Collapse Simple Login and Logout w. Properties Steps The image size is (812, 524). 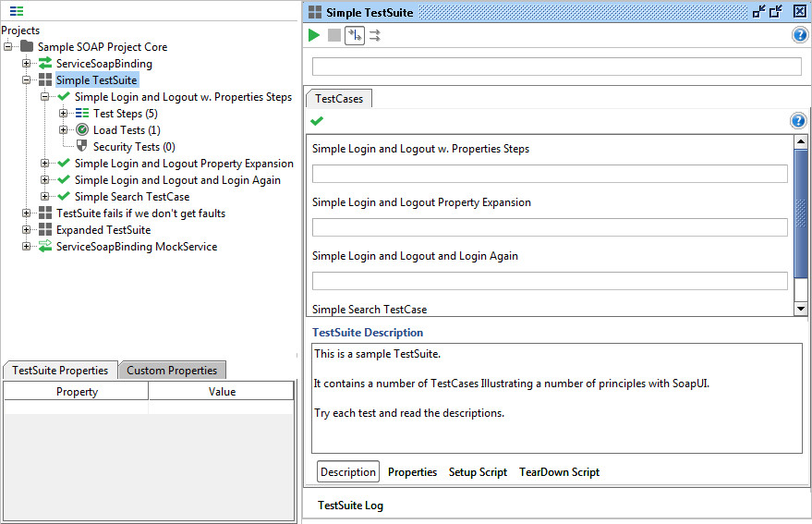coord(45,96)
